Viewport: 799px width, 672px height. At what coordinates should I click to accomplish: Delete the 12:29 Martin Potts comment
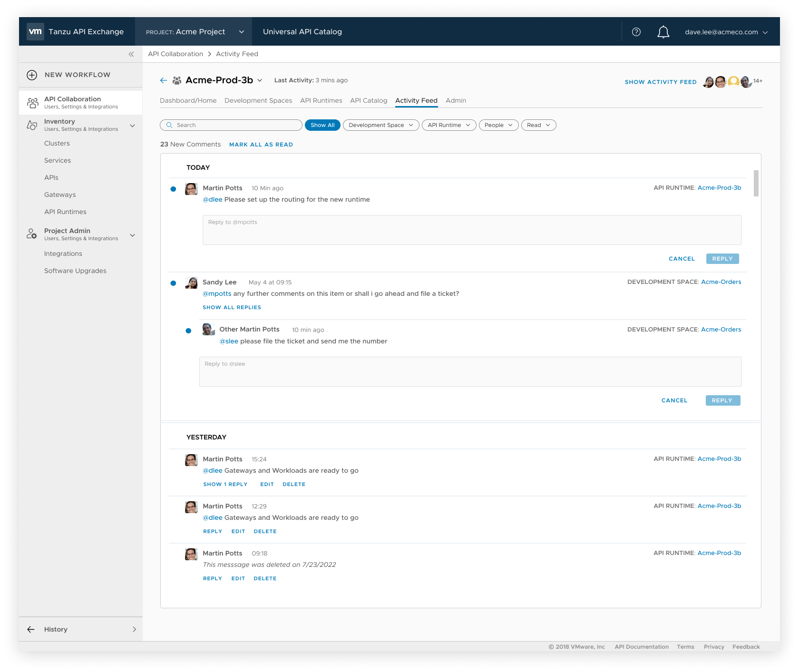point(265,531)
